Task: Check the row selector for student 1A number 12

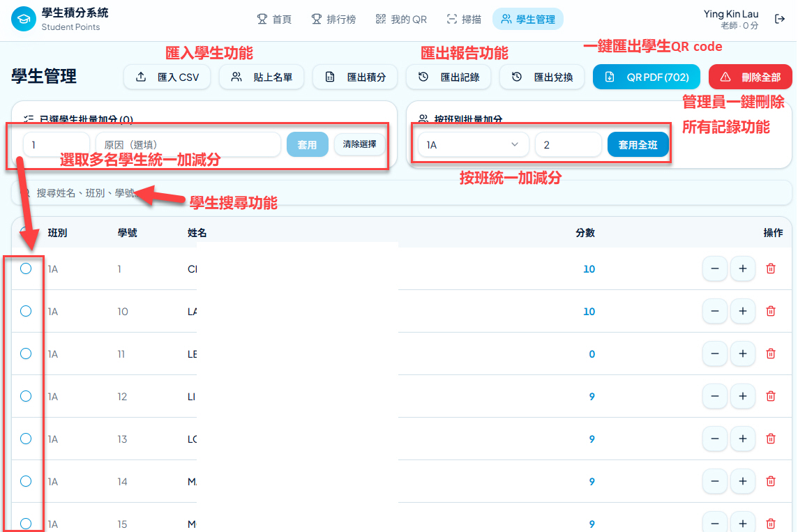Action: click(x=26, y=396)
